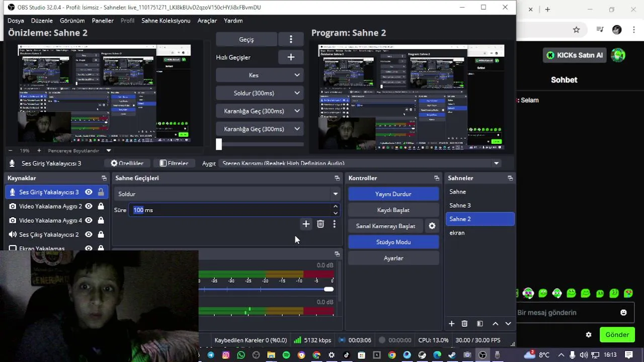Unlock Video Yakalama Aygıtı 4 source
This screenshot has height=362, width=644.
101,220
